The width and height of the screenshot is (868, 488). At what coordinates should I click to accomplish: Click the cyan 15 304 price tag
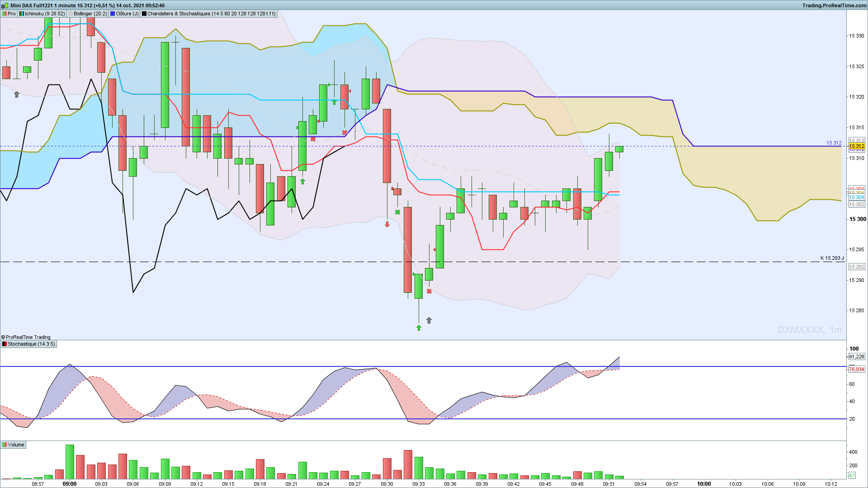pyautogui.click(x=857, y=197)
